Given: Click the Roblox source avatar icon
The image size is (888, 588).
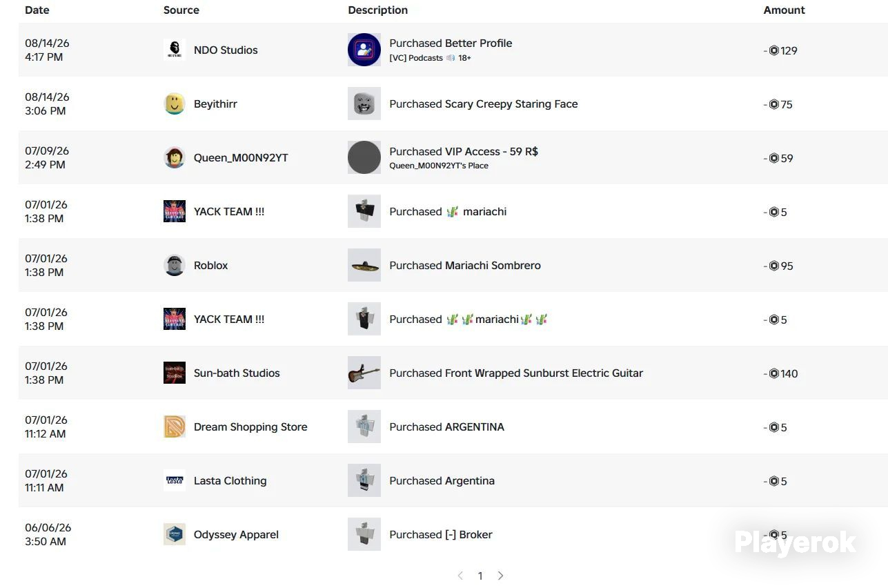Looking at the screenshot, I should point(175,265).
